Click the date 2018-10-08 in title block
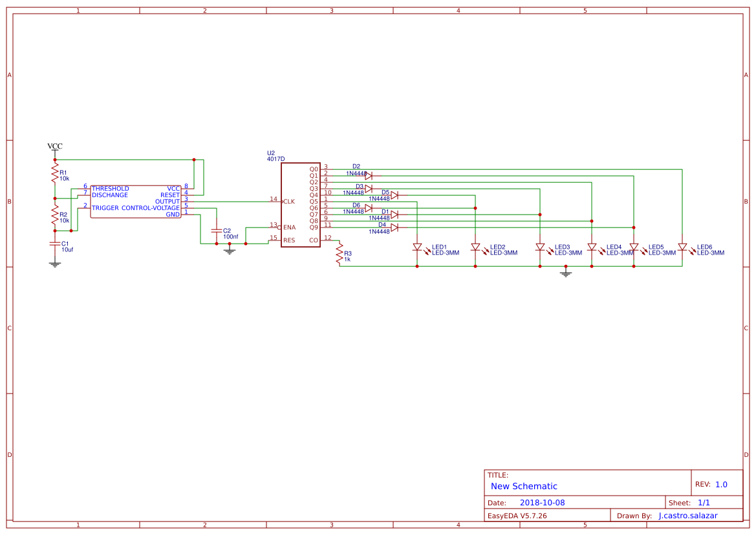The width and height of the screenshot is (756, 535). pos(544,501)
